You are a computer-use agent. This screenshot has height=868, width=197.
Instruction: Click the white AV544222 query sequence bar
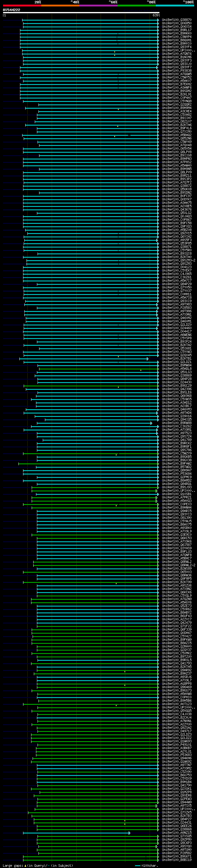click(x=81, y=12)
